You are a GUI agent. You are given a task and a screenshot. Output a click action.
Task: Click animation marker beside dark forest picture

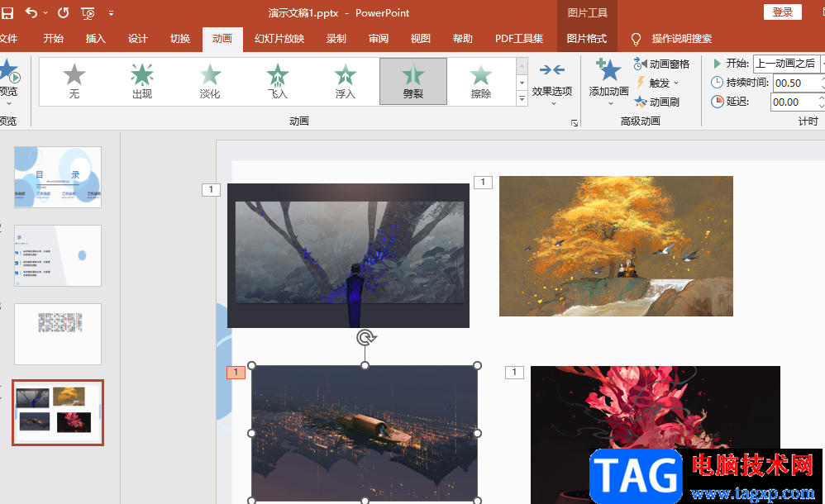pyautogui.click(x=211, y=190)
